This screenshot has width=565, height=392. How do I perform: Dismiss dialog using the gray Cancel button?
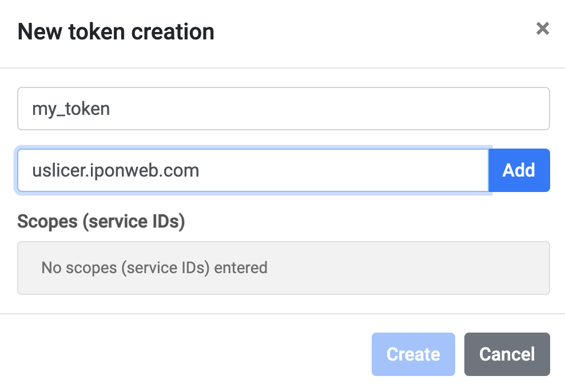(x=507, y=354)
